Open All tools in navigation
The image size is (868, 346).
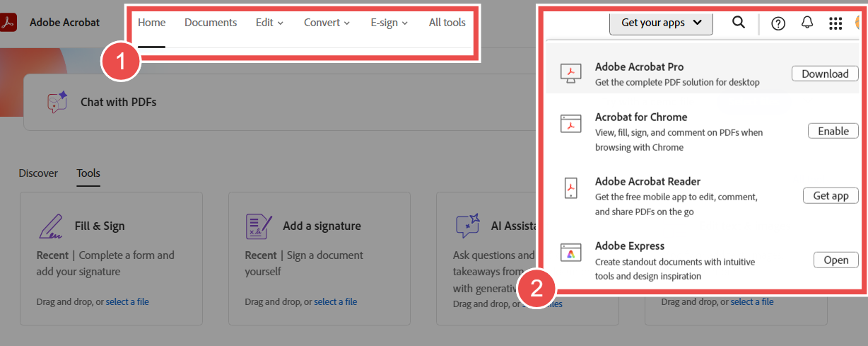click(x=447, y=23)
